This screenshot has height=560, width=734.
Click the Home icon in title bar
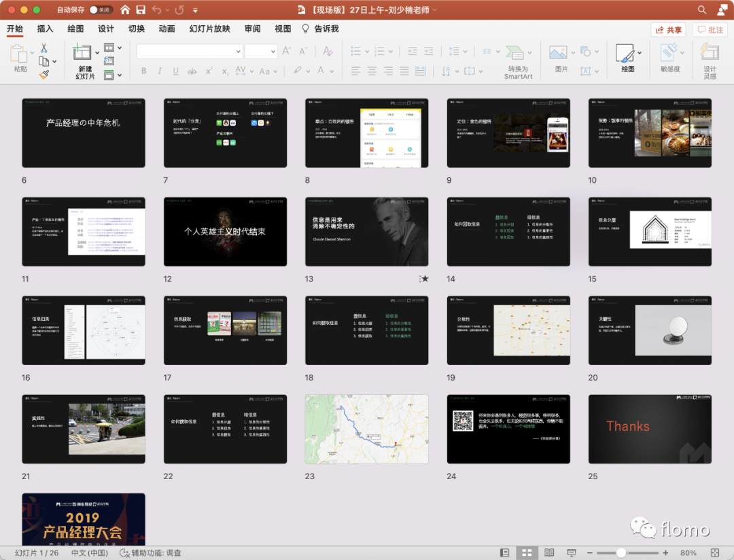[x=125, y=10]
